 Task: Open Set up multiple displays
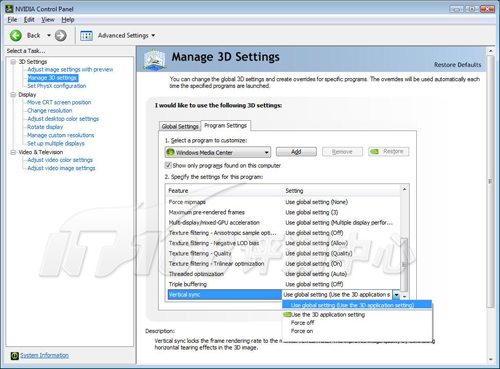pyautogui.click(x=56, y=143)
